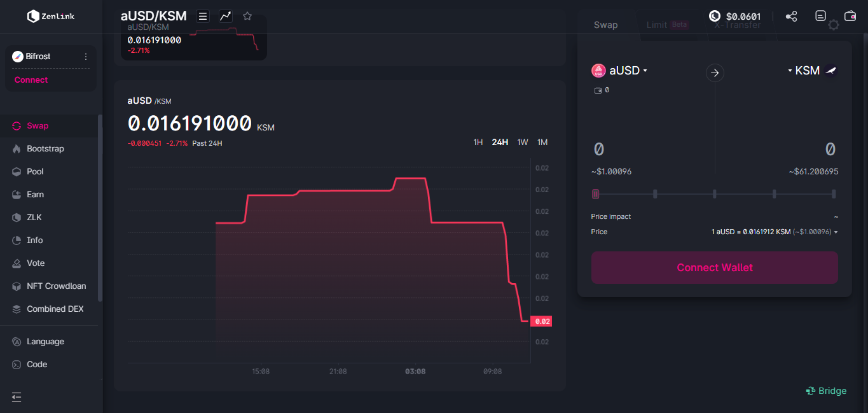Click the 03:08 time axis label
The height and width of the screenshot is (413, 868).
click(x=415, y=371)
